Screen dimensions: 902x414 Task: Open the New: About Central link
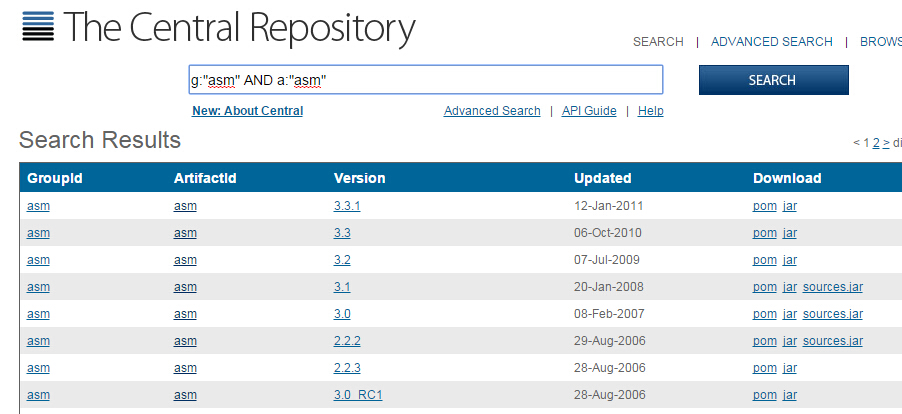pos(247,111)
